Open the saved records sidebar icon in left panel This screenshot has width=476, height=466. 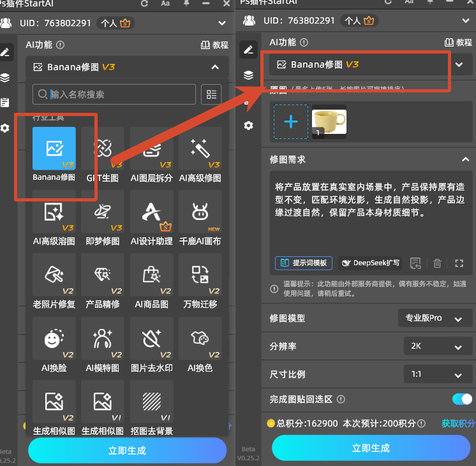[x=4, y=103]
